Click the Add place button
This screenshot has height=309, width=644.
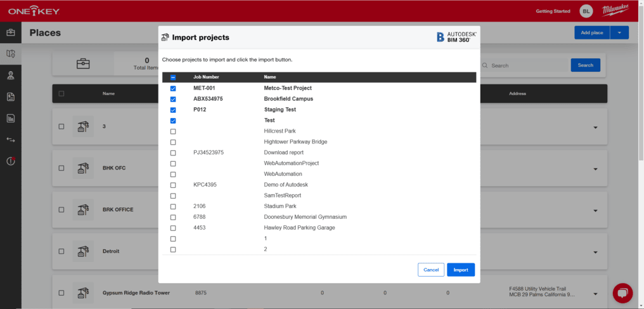click(x=592, y=32)
